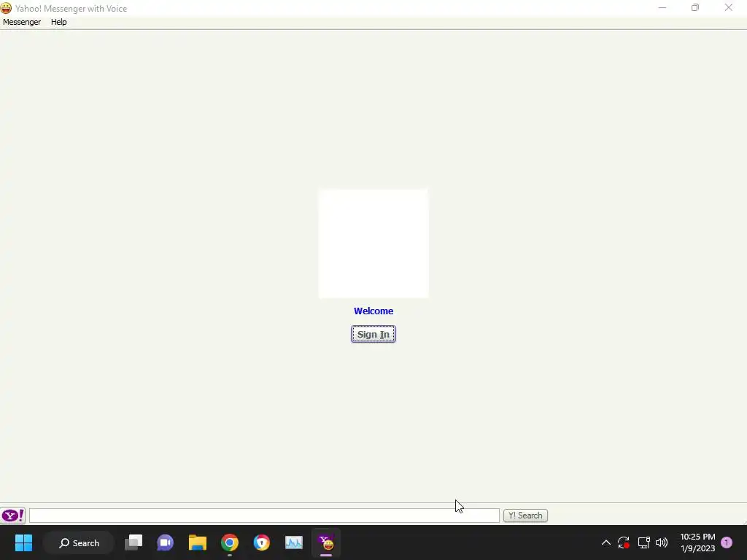Screen dimensions: 747x560
Task: Click the sync status tray icon
Action: pos(624,542)
